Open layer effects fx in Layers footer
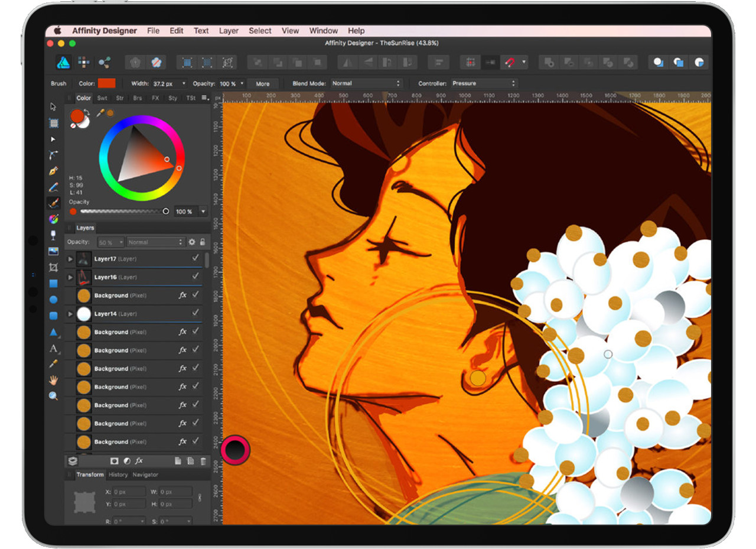The height and width of the screenshot is (549, 756). (139, 461)
